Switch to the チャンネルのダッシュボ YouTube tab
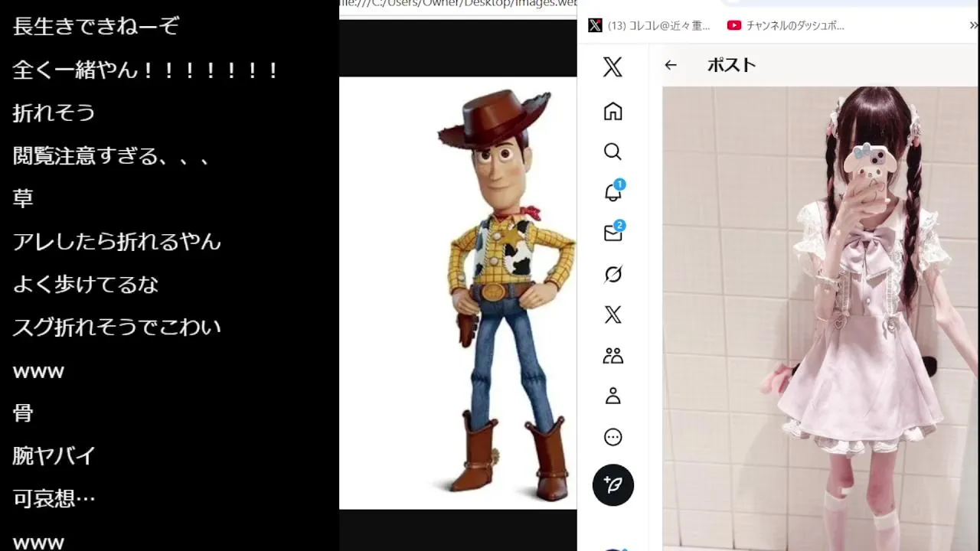Image resolution: width=980 pixels, height=551 pixels. 786,25
